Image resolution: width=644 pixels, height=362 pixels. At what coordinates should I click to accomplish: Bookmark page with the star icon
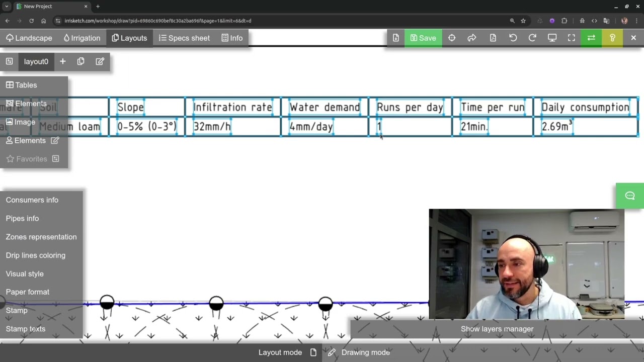[x=523, y=21]
